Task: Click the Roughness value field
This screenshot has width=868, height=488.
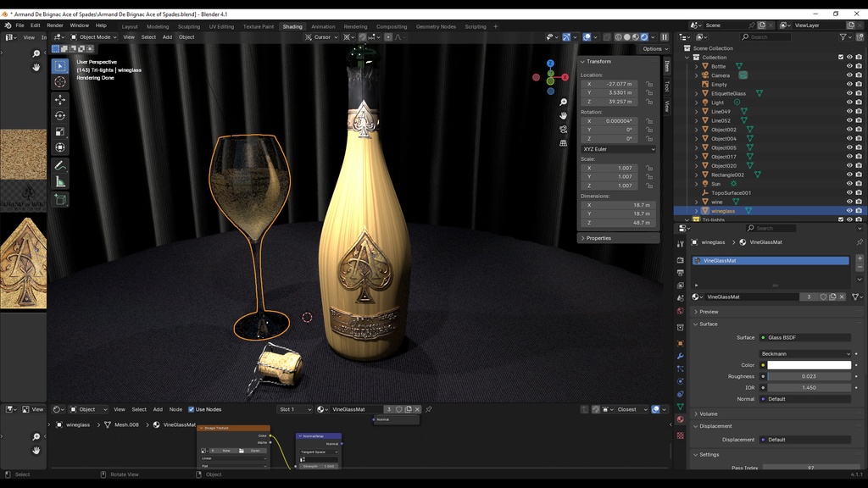Action: tap(809, 376)
